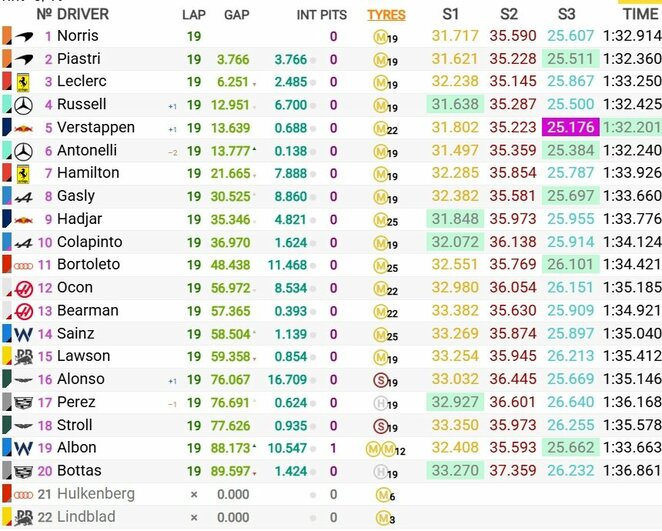The height and width of the screenshot is (531, 662).
Task: Click Albon's double medium tyre history icons
Action: point(381,449)
